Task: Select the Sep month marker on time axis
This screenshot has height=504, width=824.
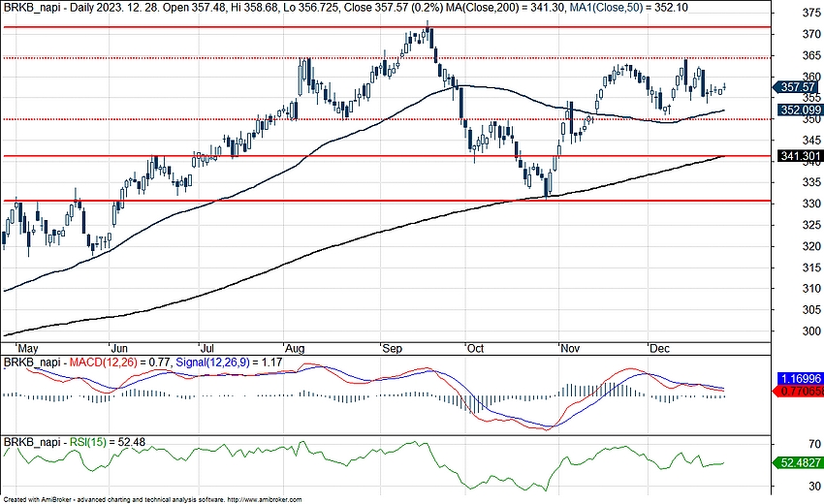Action: click(x=393, y=347)
